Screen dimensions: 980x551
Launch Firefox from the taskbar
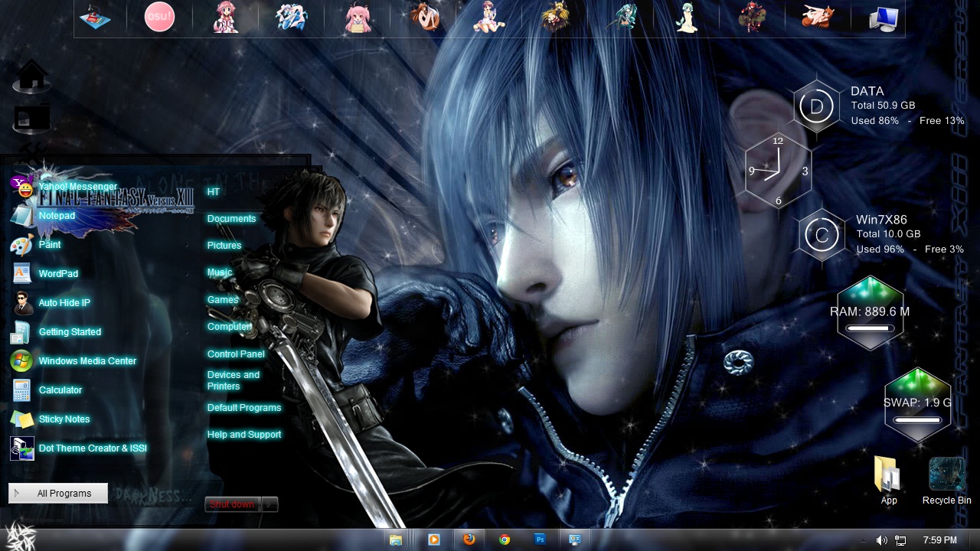point(469,540)
